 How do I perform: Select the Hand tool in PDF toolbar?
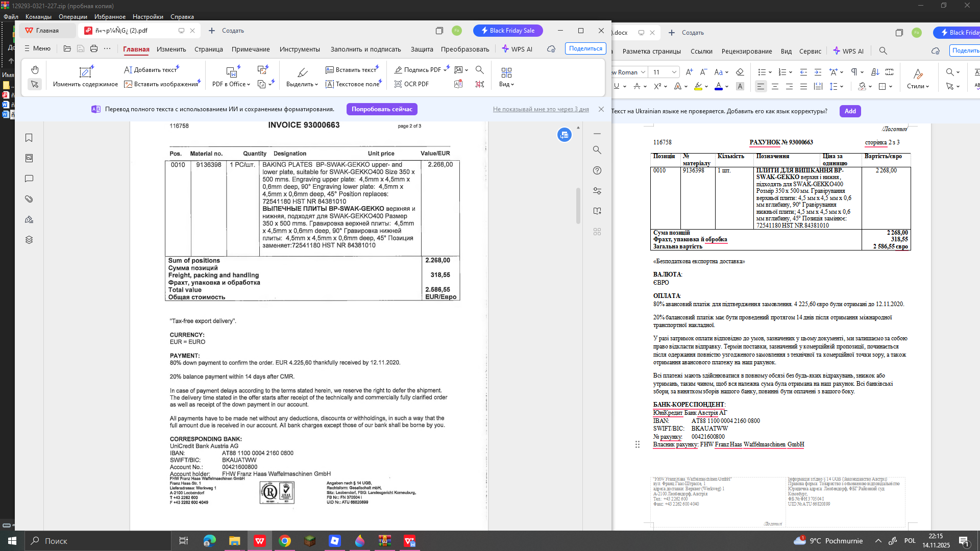coord(35,70)
